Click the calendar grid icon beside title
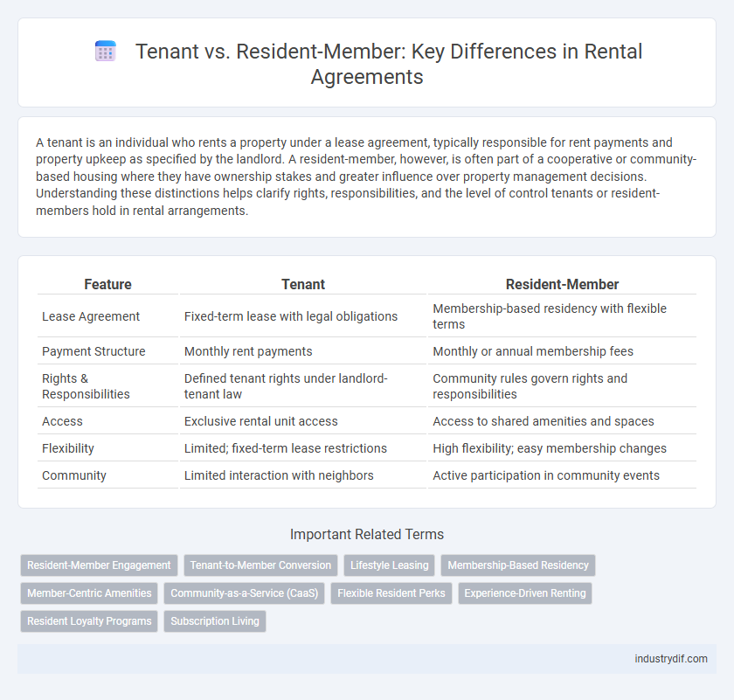 (x=106, y=51)
